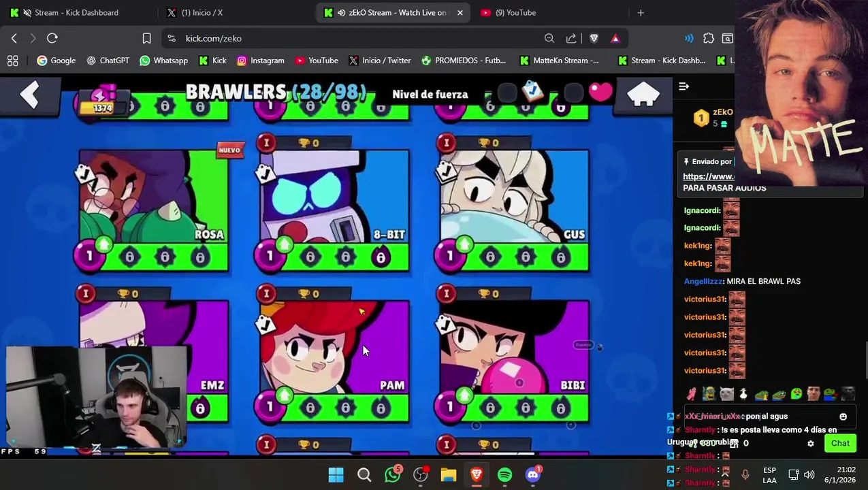Bookmark this page with the bookmark icon
Screen dimensions: 868x490
[146, 38]
